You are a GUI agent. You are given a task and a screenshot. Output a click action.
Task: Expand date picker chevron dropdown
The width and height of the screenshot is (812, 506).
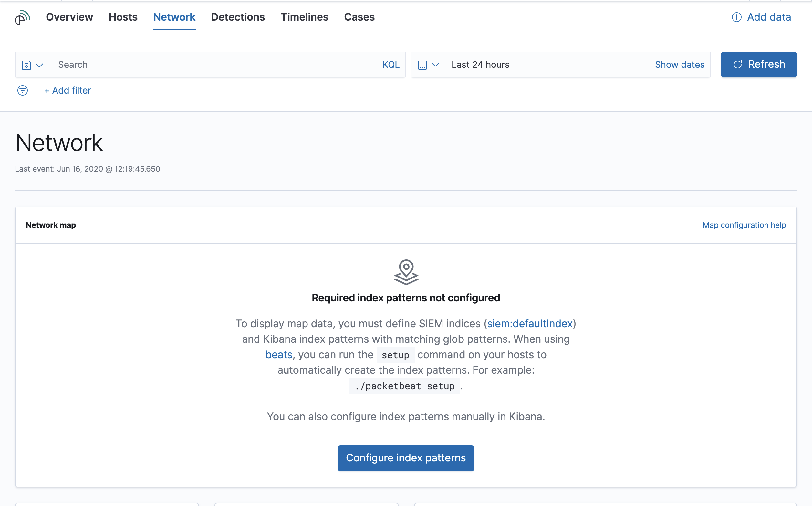point(435,65)
